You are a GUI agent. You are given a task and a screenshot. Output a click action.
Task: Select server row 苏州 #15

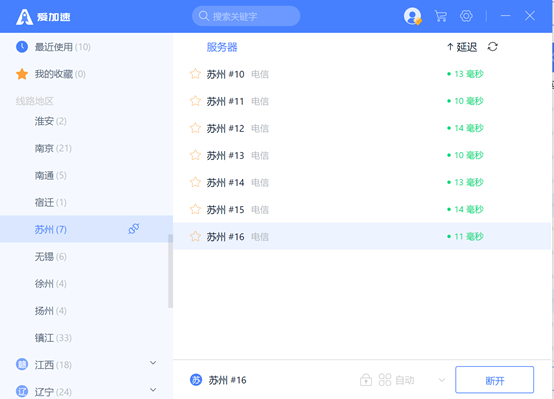pyautogui.click(x=362, y=209)
